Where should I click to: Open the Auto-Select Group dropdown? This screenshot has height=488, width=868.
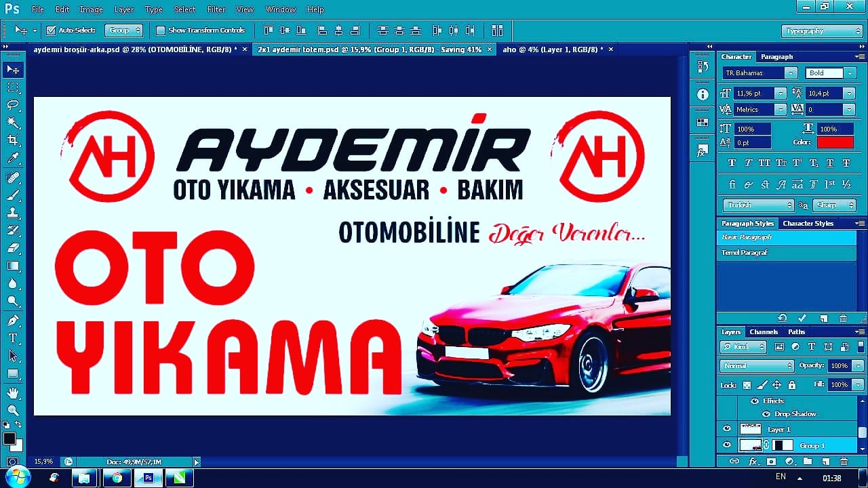tap(124, 30)
